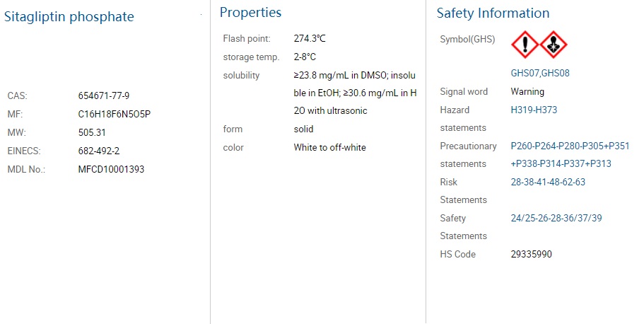Click the Properties section heading

click(250, 13)
